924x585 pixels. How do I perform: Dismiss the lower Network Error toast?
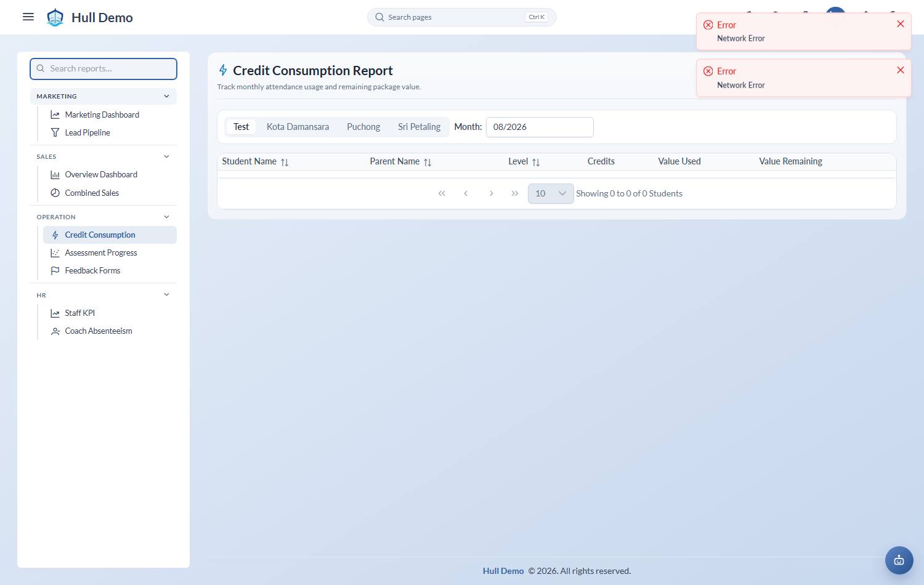tap(901, 70)
